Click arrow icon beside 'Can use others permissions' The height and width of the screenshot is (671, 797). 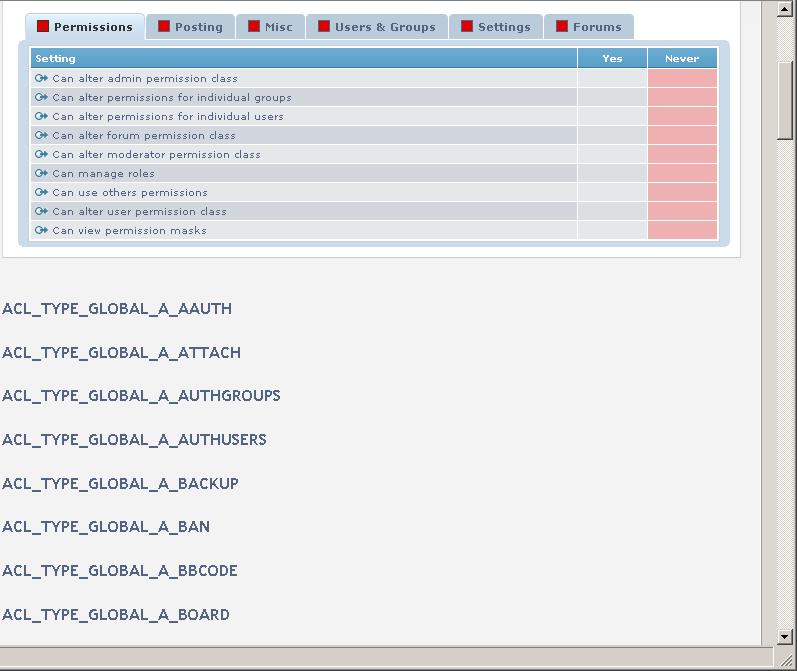tap(41, 192)
